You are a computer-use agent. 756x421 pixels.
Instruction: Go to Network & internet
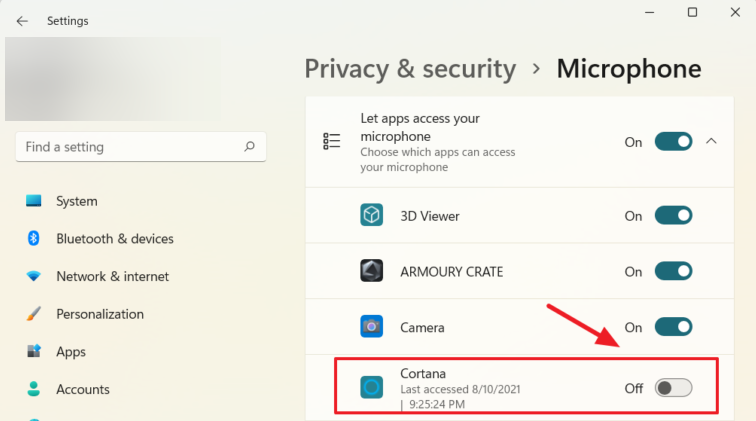click(112, 276)
